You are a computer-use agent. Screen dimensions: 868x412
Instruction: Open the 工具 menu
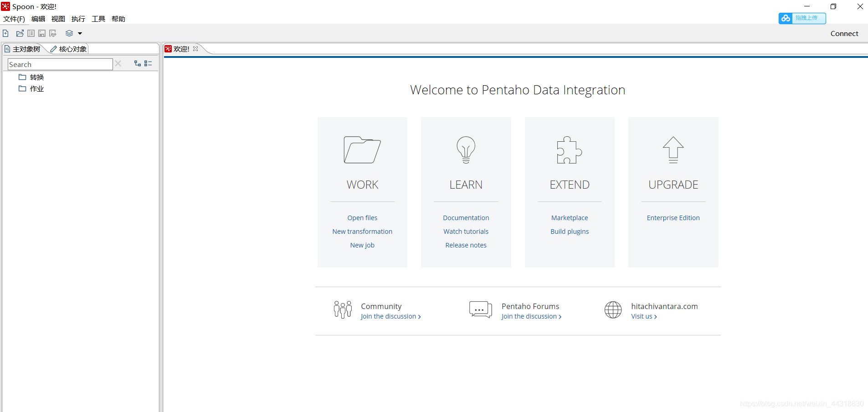click(98, 19)
